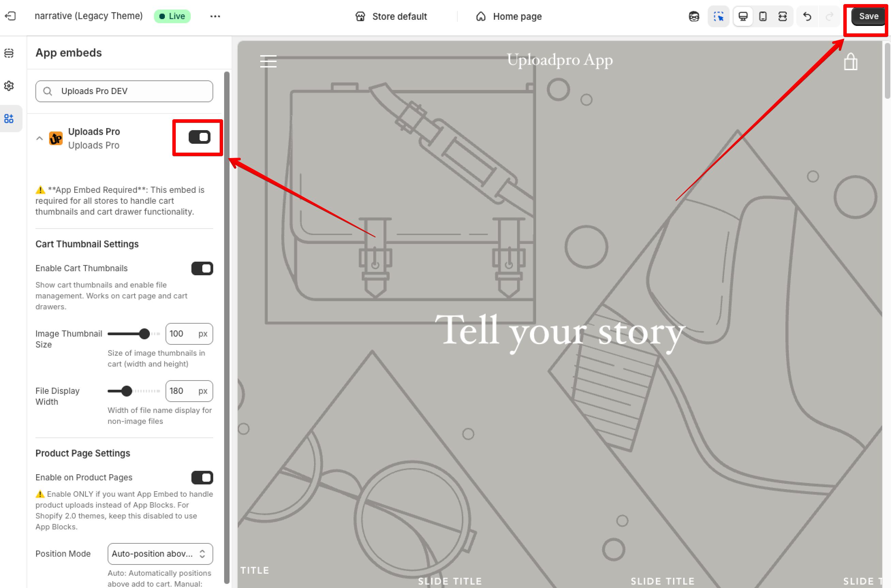Open the Store default selector
Viewport: 891px width, 588px height.
click(391, 16)
